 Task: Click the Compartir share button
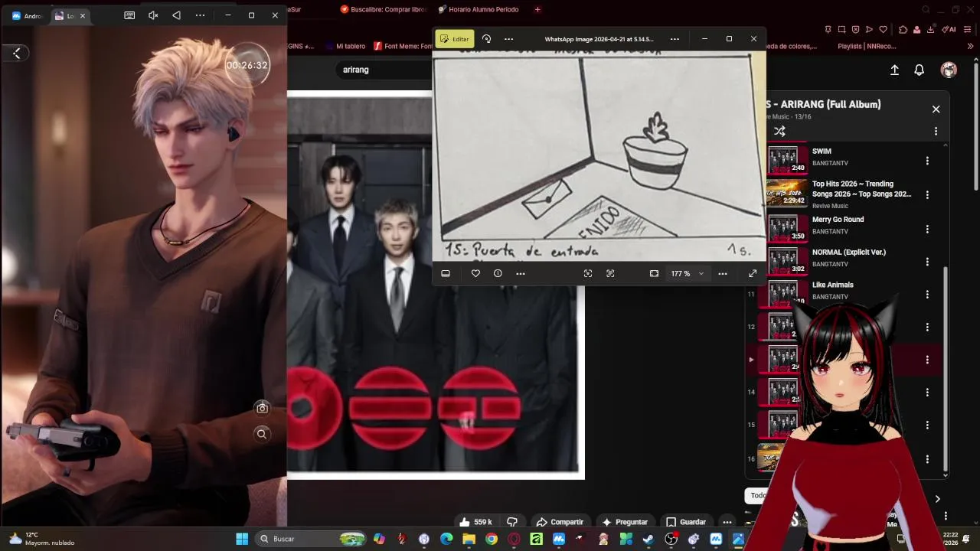(x=560, y=522)
